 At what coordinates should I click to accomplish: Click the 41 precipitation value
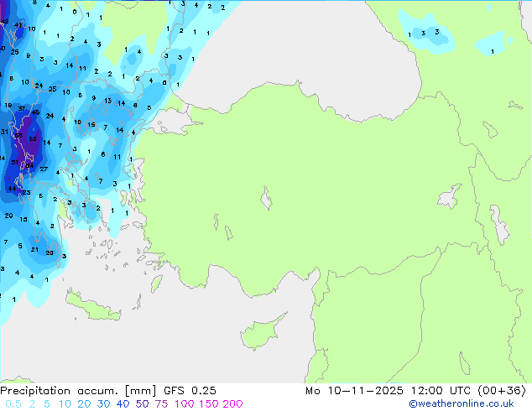[x=18, y=25]
